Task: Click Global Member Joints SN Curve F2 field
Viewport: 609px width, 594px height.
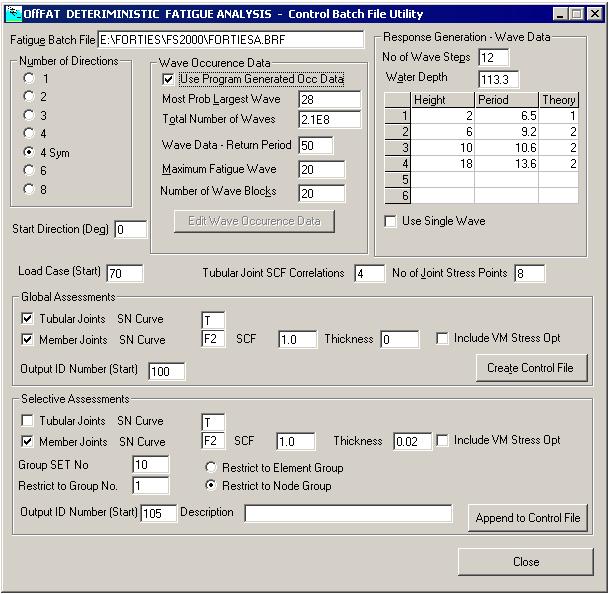Action: [213, 339]
